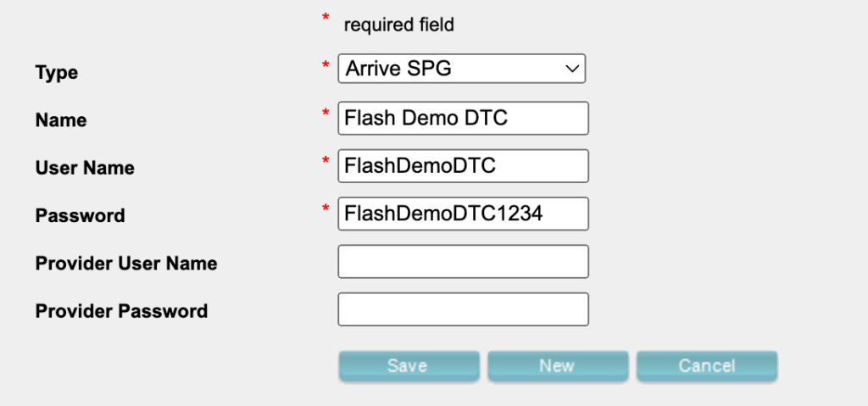
Task: Hit the Cancel button
Action: click(x=706, y=366)
